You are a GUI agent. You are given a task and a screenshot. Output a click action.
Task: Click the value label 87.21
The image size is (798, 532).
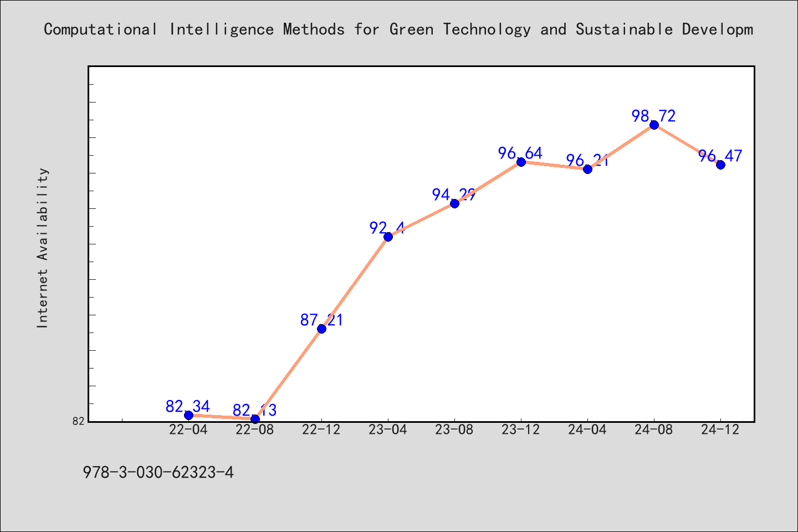point(322,320)
